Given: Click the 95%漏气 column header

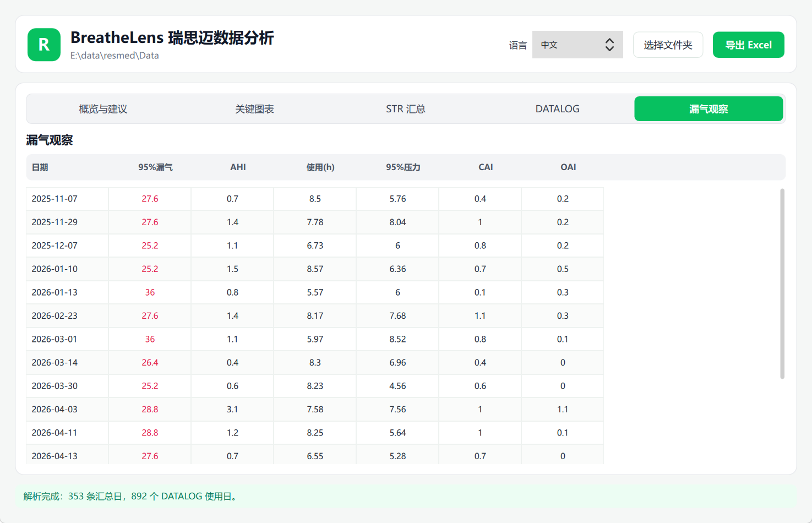Looking at the screenshot, I should [155, 167].
